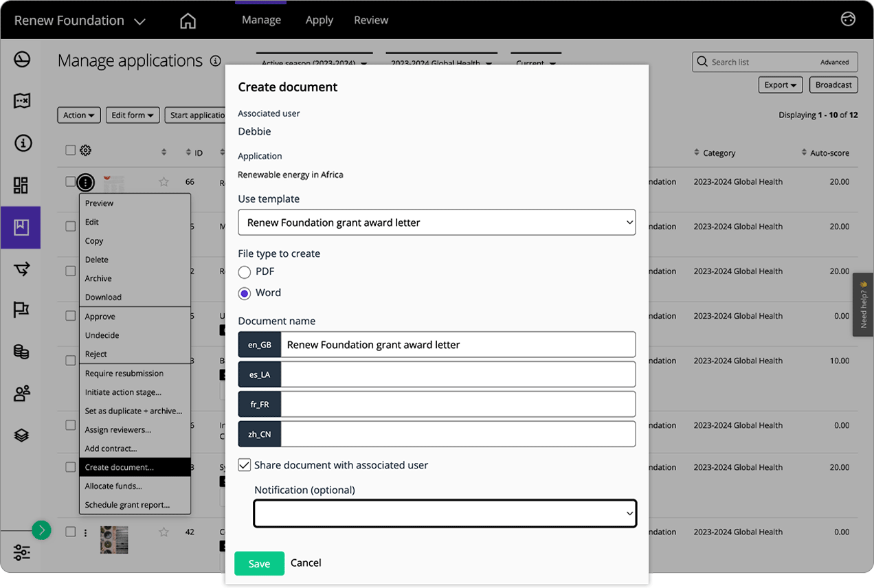Select the PDF file type

[245, 272]
